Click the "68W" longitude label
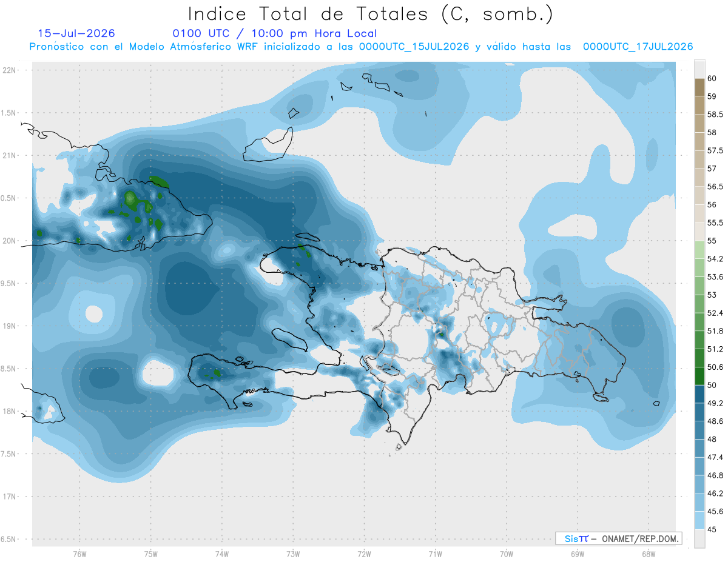 pyautogui.click(x=648, y=554)
